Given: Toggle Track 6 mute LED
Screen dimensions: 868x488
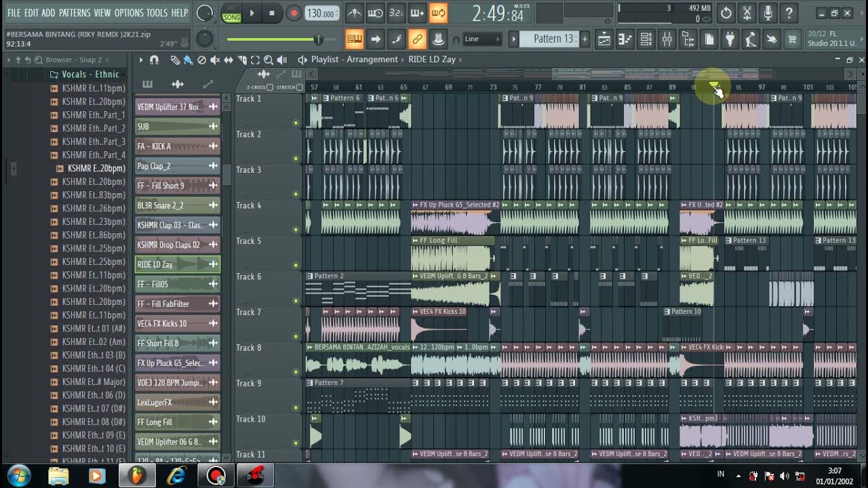Looking at the screenshot, I should pyautogui.click(x=296, y=301).
